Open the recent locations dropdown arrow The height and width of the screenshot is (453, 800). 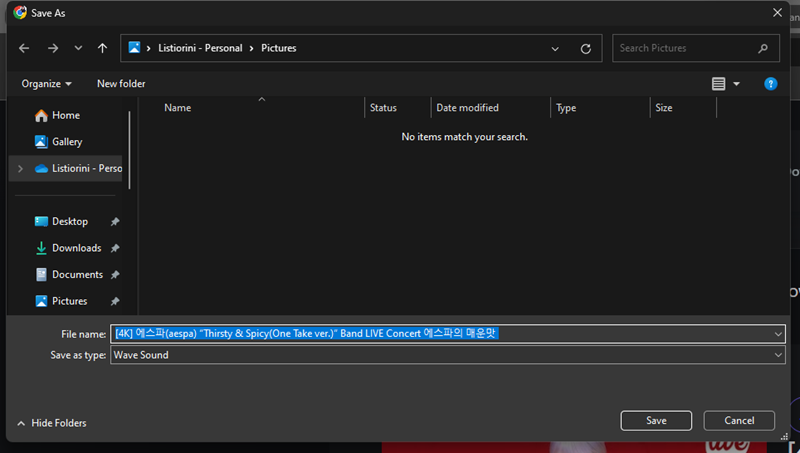78,48
